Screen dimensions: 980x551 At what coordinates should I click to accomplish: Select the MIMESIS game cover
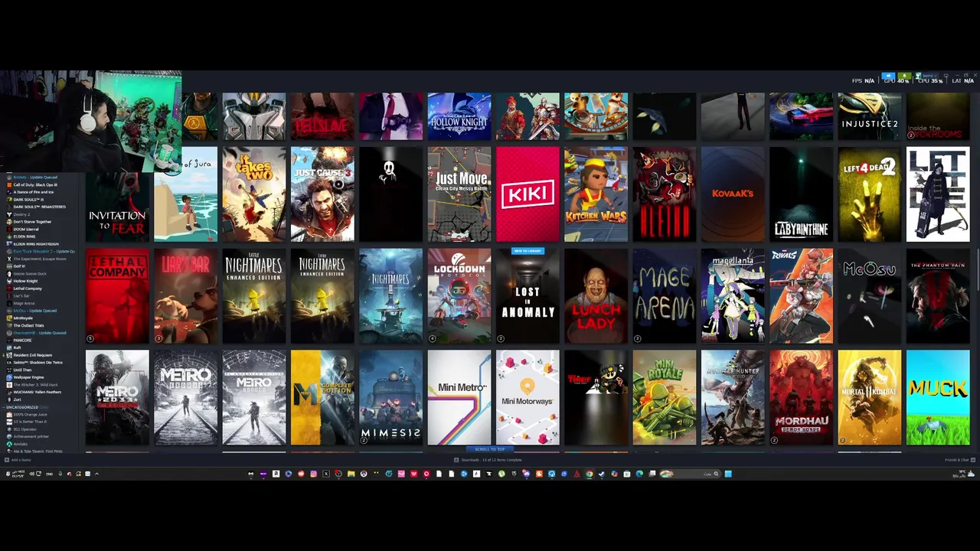390,398
